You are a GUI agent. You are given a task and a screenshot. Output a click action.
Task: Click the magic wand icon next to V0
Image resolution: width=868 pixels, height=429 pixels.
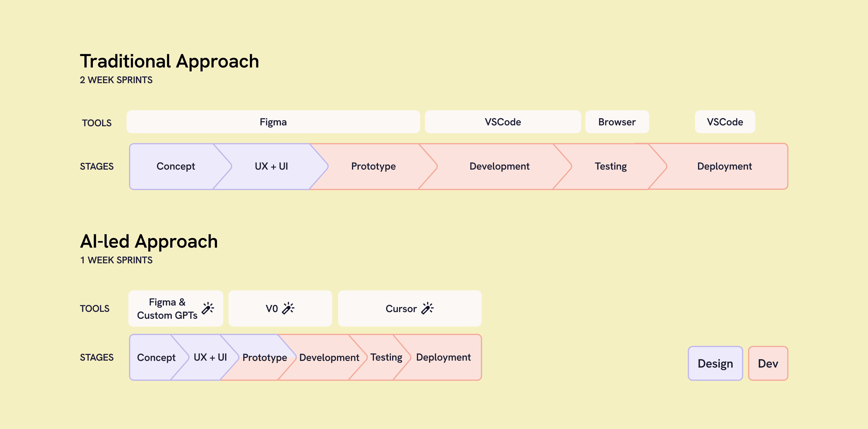(288, 308)
